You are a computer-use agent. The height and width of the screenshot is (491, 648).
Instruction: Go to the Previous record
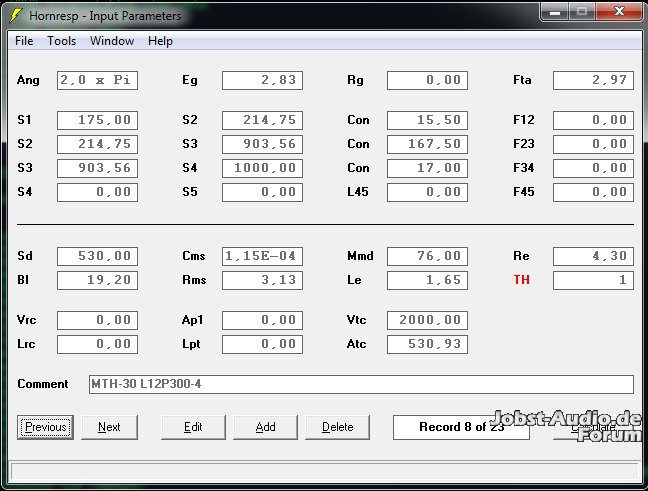46,427
